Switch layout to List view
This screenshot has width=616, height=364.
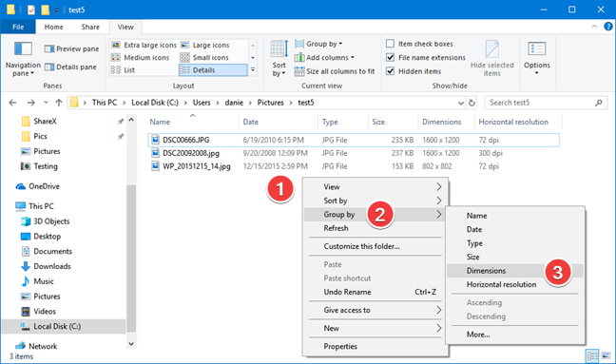click(x=123, y=70)
